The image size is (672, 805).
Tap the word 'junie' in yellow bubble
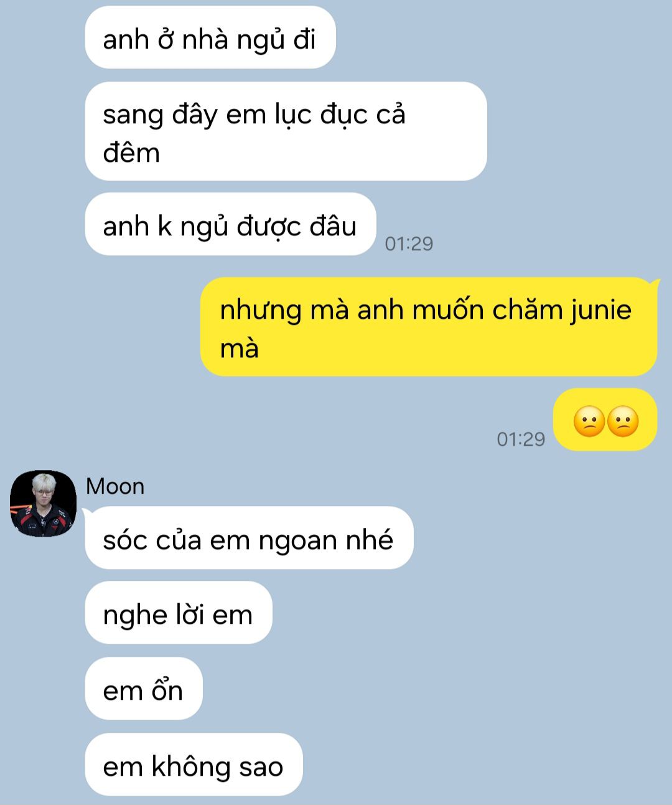click(601, 310)
